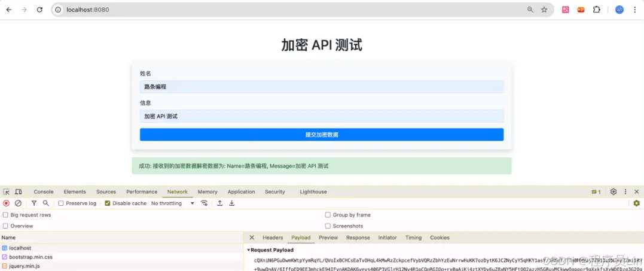Switch to the Elements tab

coord(75,192)
